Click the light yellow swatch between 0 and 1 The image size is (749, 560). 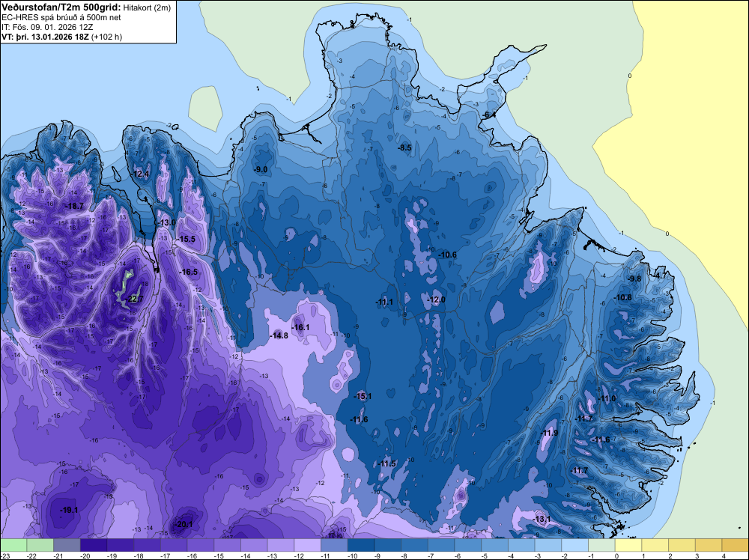(x=628, y=545)
